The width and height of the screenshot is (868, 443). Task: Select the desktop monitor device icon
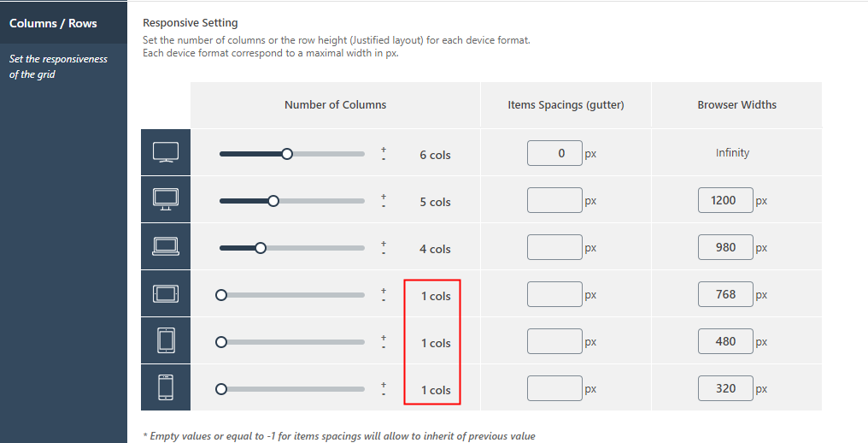pyautogui.click(x=166, y=199)
